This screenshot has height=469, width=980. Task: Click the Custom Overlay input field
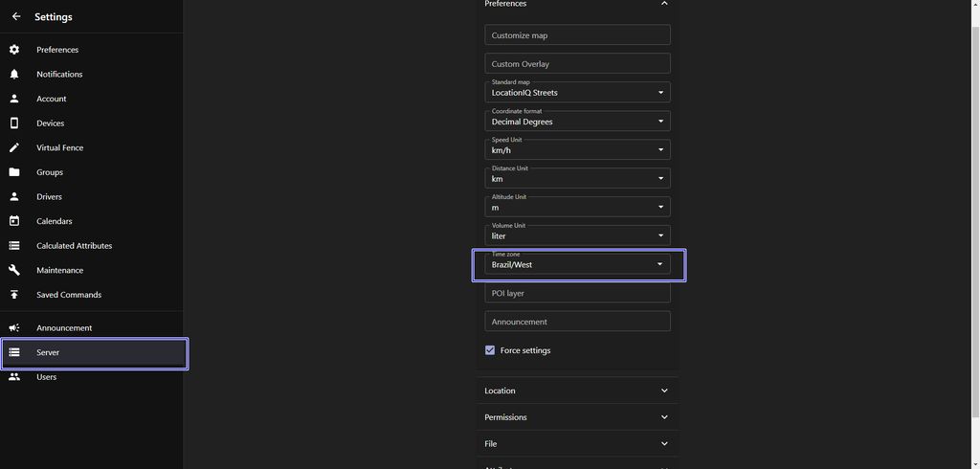[x=577, y=64]
